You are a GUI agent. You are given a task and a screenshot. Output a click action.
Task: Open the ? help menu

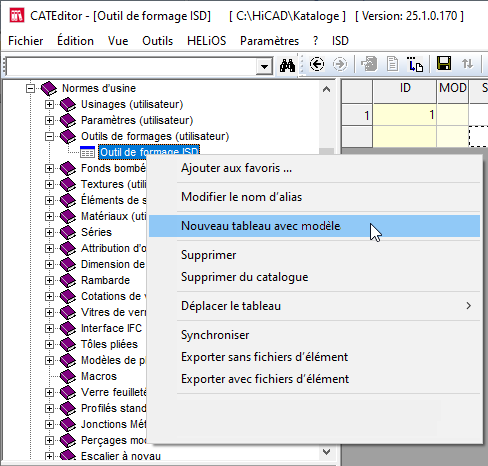point(315,41)
